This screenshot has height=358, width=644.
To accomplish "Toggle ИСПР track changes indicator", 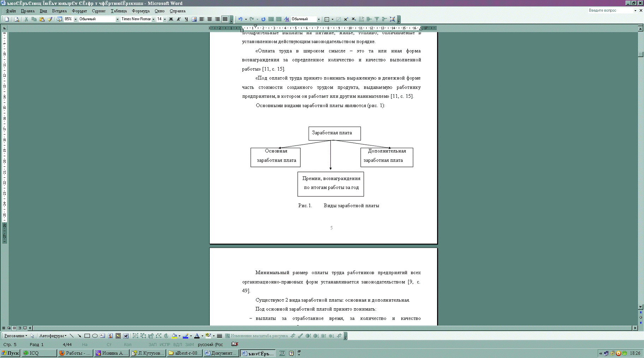I will point(165,345).
